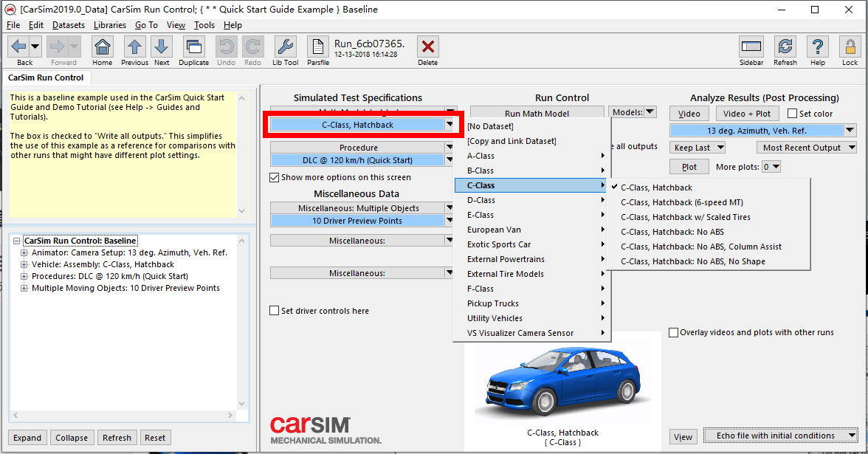Viewport: 868px width, 454px height.
Task: Toggle Show more options on this screen
Action: pos(274,177)
